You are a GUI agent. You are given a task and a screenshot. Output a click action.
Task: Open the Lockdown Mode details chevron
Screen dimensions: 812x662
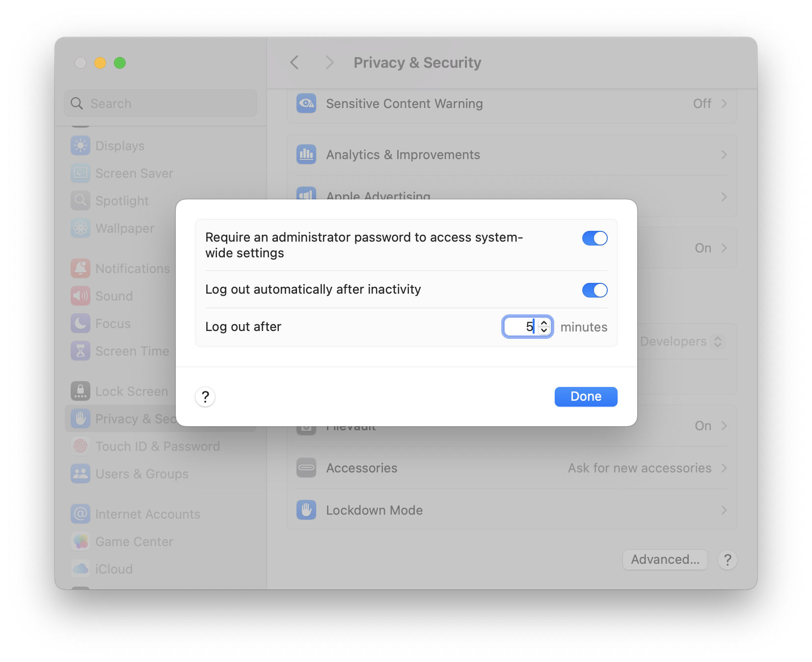[x=724, y=510]
